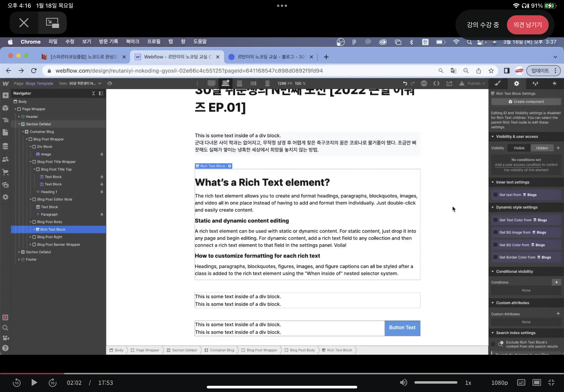This screenshot has height=392, width=564.
Task: Click the Webflow W logo menu
Action: (x=6, y=83)
